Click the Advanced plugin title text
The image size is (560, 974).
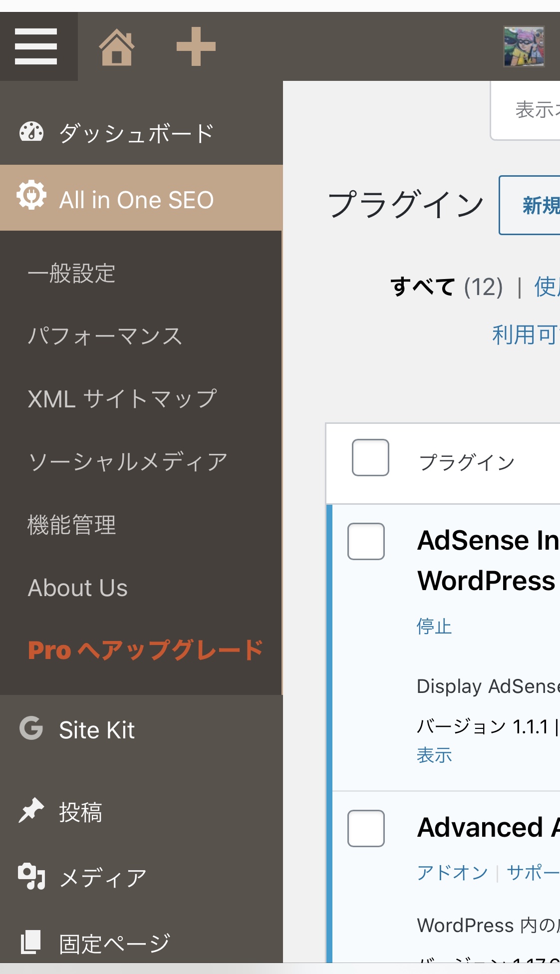[489, 827]
